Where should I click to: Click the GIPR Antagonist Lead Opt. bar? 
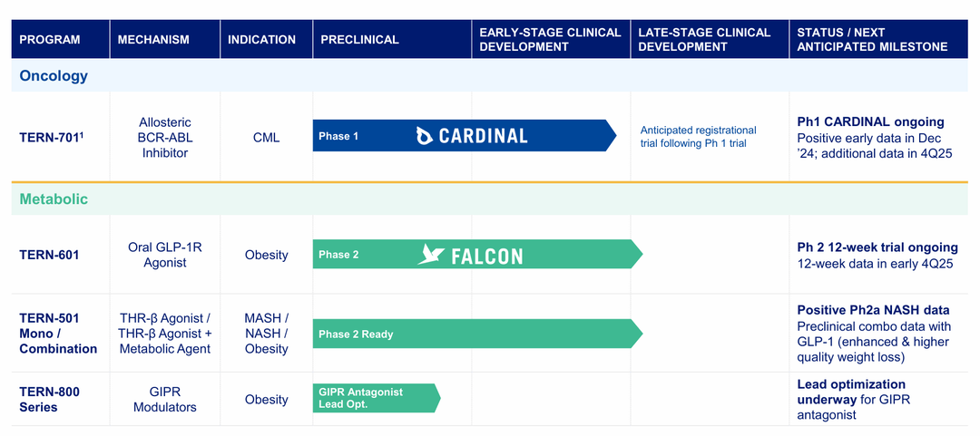[372, 398]
